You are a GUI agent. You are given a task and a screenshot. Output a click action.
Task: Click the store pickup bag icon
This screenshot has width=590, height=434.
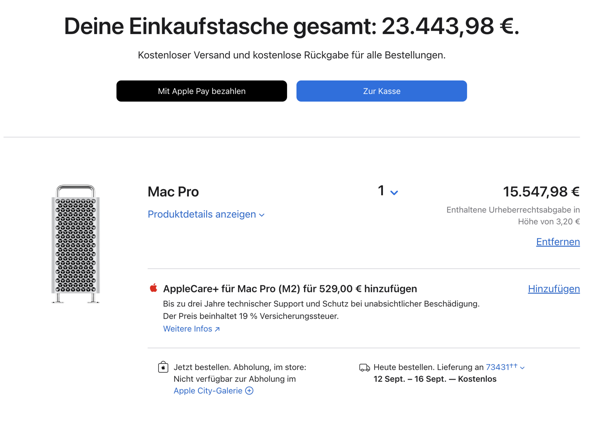(x=163, y=367)
